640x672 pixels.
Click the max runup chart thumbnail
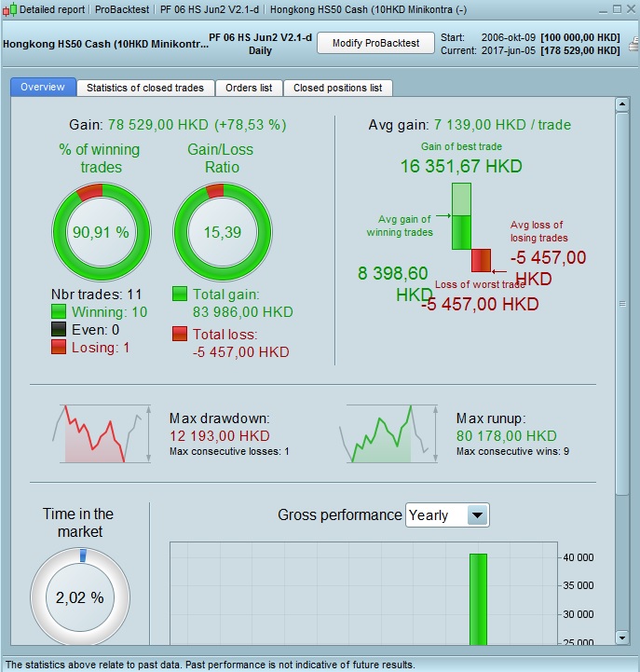click(389, 433)
